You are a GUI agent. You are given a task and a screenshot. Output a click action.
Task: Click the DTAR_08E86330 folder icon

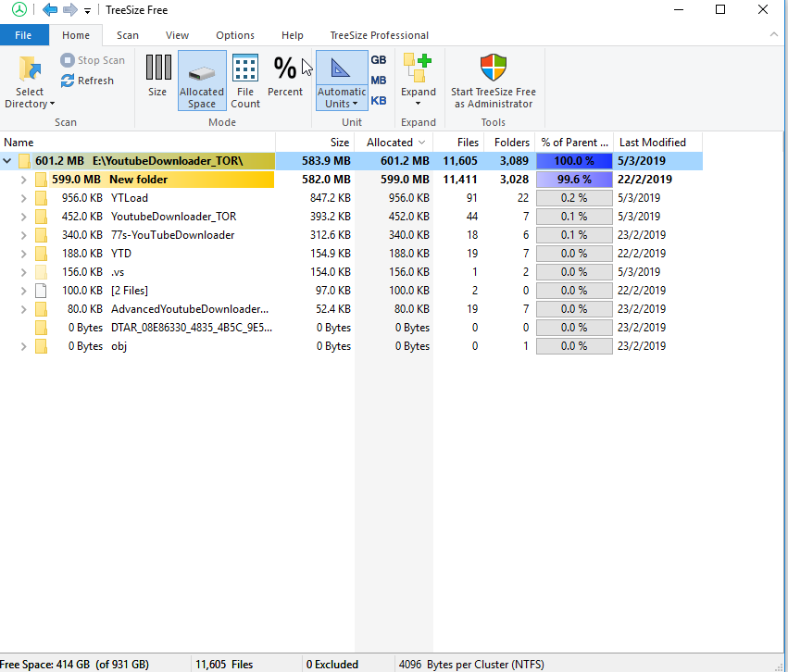click(41, 328)
